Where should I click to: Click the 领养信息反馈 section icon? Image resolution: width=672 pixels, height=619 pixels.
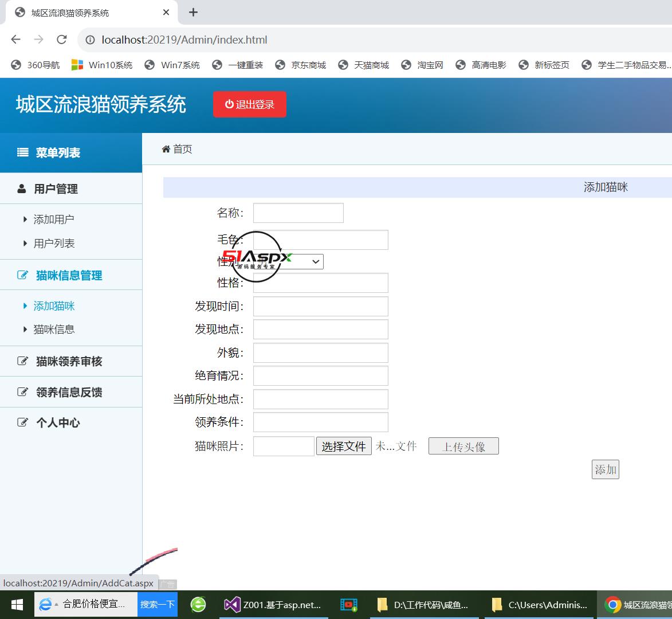coord(23,391)
